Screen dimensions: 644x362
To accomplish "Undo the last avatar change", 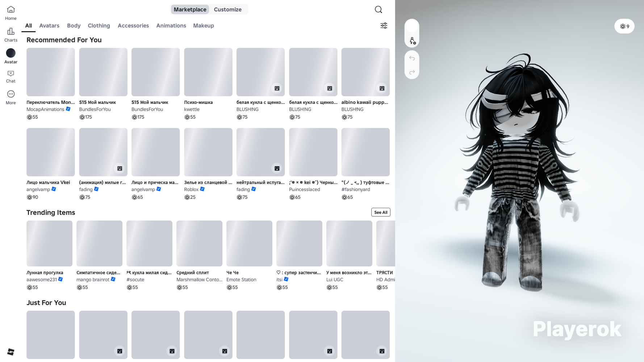I will [x=412, y=58].
